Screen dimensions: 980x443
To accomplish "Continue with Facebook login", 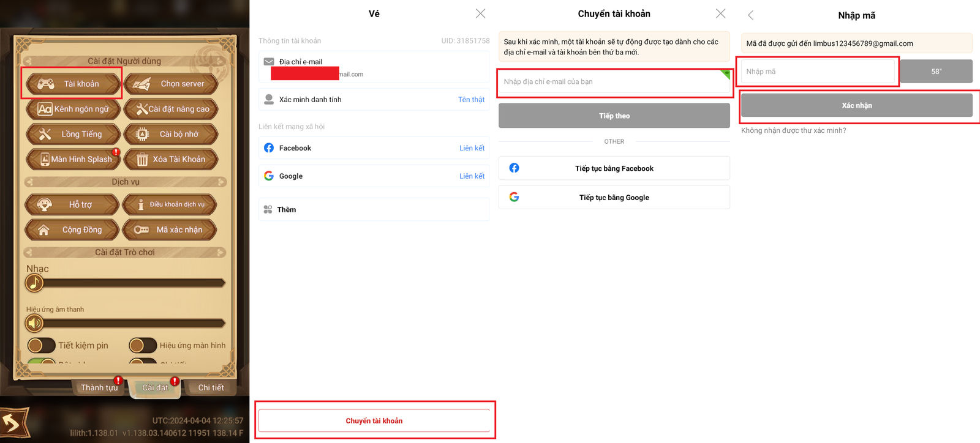I will coord(614,168).
